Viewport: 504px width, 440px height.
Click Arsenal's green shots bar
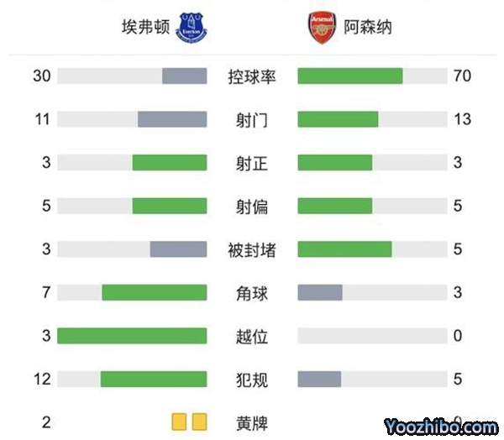(338, 120)
